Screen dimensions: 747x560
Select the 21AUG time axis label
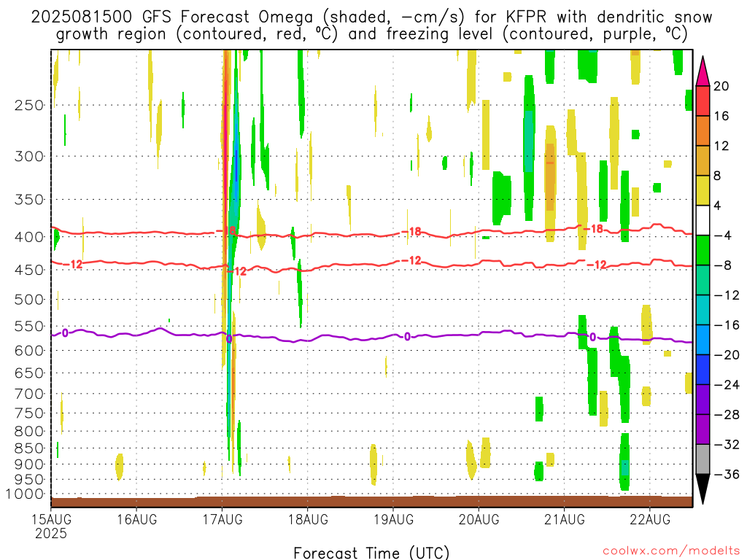pos(565,519)
